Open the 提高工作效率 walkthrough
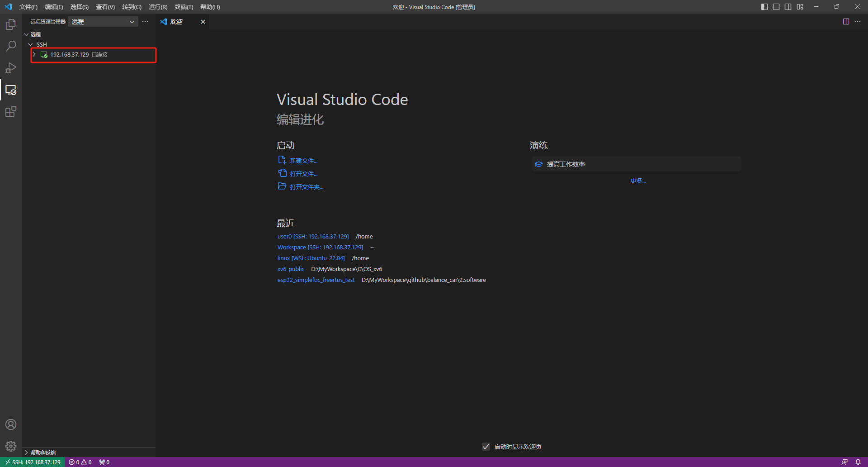Viewport: 868px width, 467px height. coord(636,164)
